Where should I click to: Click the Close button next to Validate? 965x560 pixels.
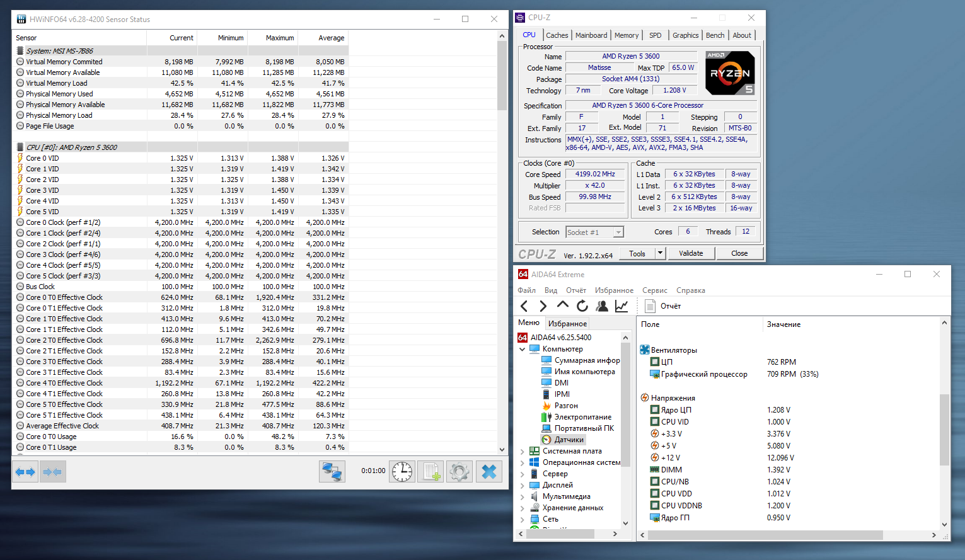click(739, 253)
